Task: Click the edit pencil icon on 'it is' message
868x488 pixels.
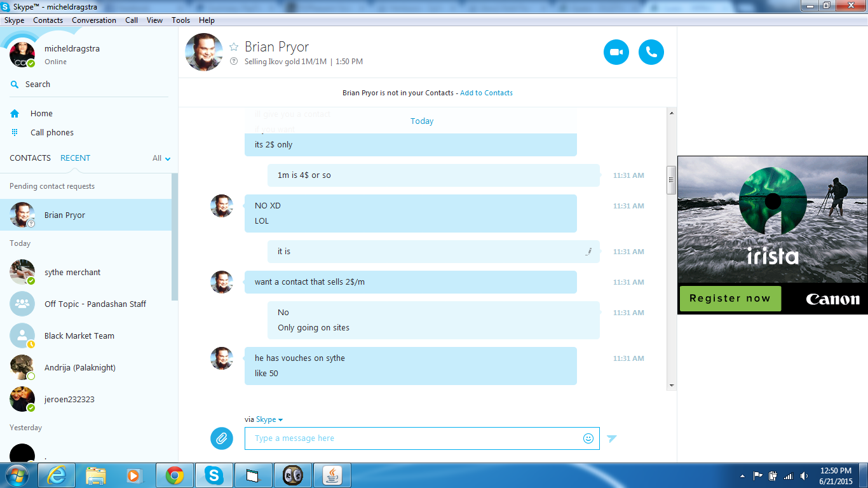Action: click(x=589, y=252)
